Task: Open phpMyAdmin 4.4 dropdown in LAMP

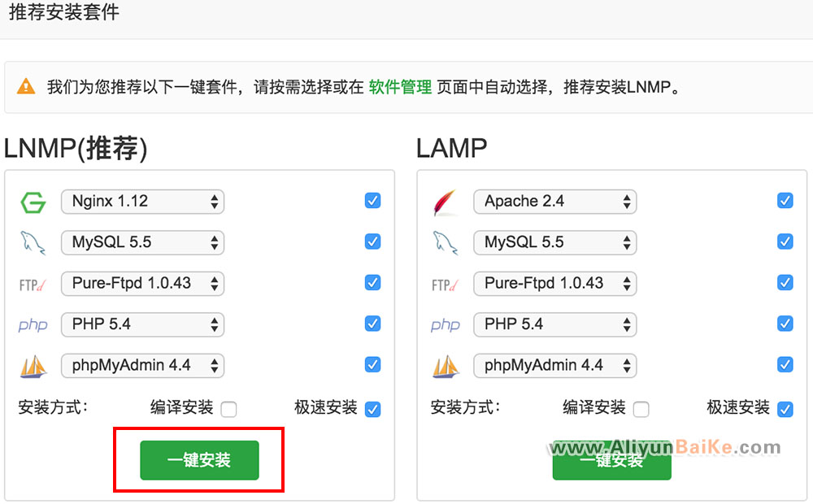Action: tap(554, 366)
